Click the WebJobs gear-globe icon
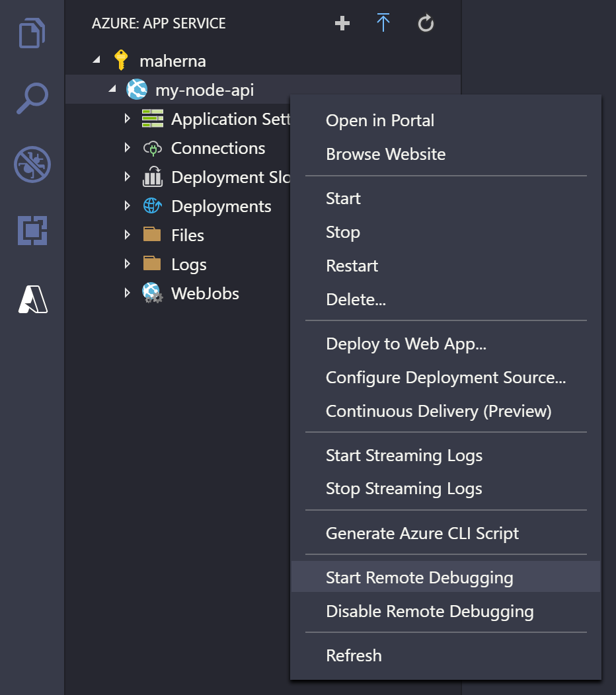 click(153, 293)
